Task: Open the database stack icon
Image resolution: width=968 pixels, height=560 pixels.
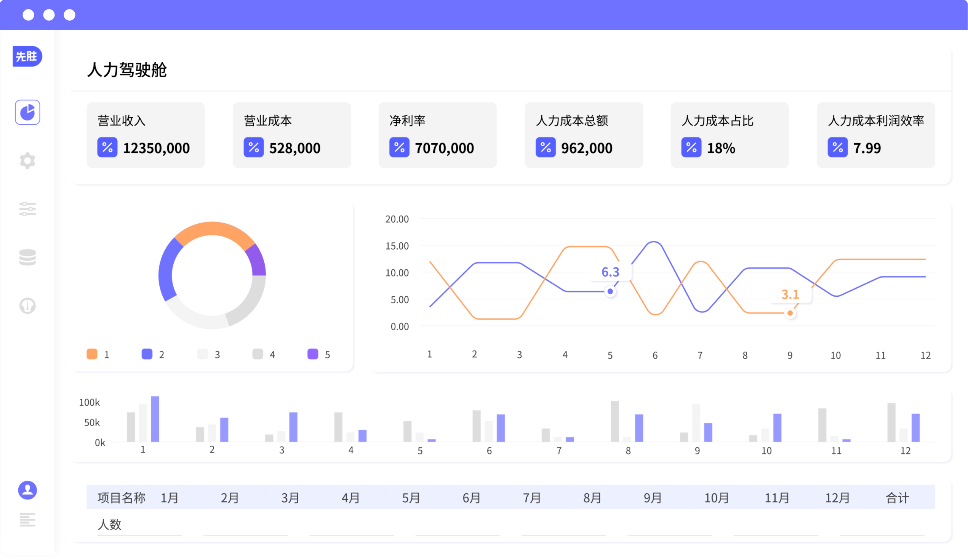Action: tap(27, 258)
